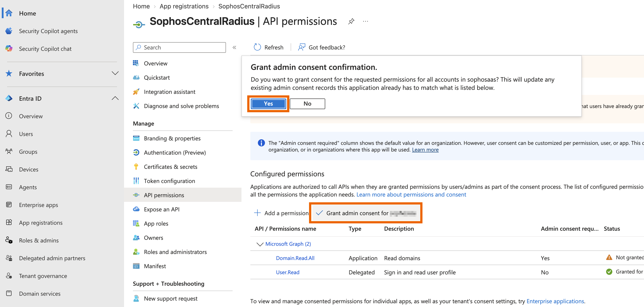This screenshot has height=307, width=644.
Task: Click the Tenant governance icon
Action: [9, 276]
